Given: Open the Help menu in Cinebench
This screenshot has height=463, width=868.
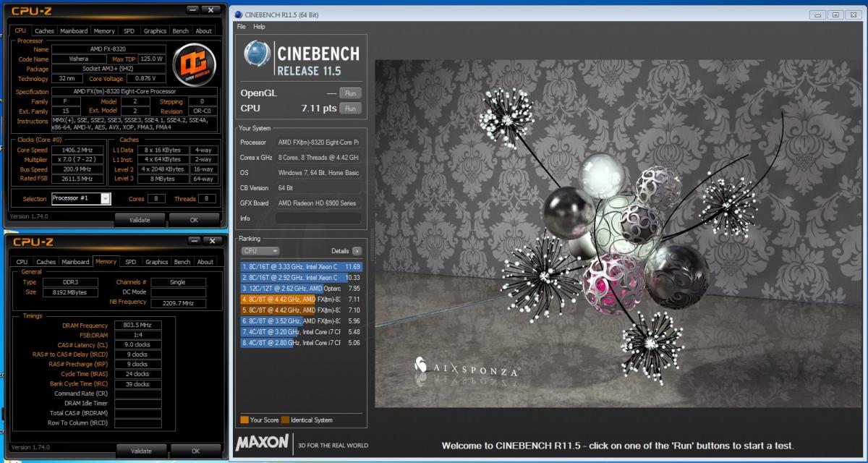Looking at the screenshot, I should coord(259,27).
